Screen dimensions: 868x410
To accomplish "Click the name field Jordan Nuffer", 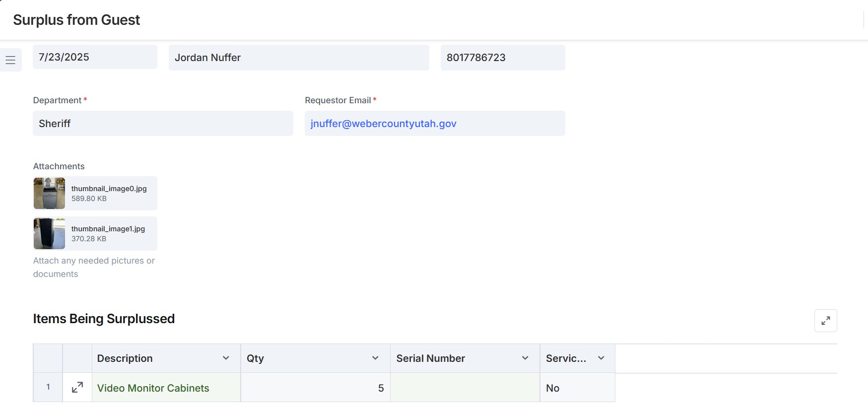I will [x=299, y=58].
